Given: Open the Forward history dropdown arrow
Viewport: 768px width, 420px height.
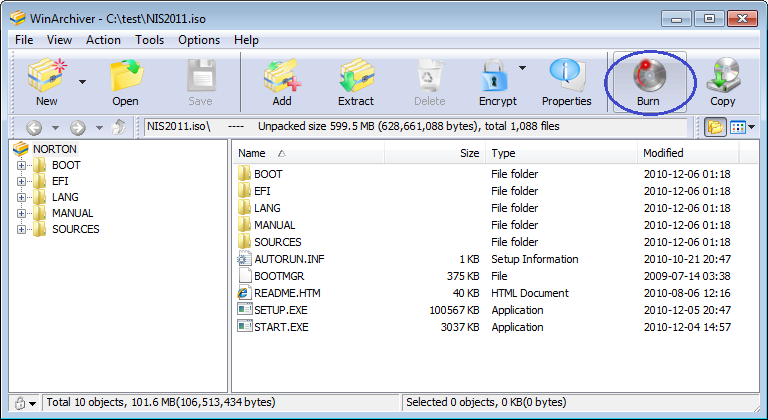Looking at the screenshot, I should [x=99, y=128].
